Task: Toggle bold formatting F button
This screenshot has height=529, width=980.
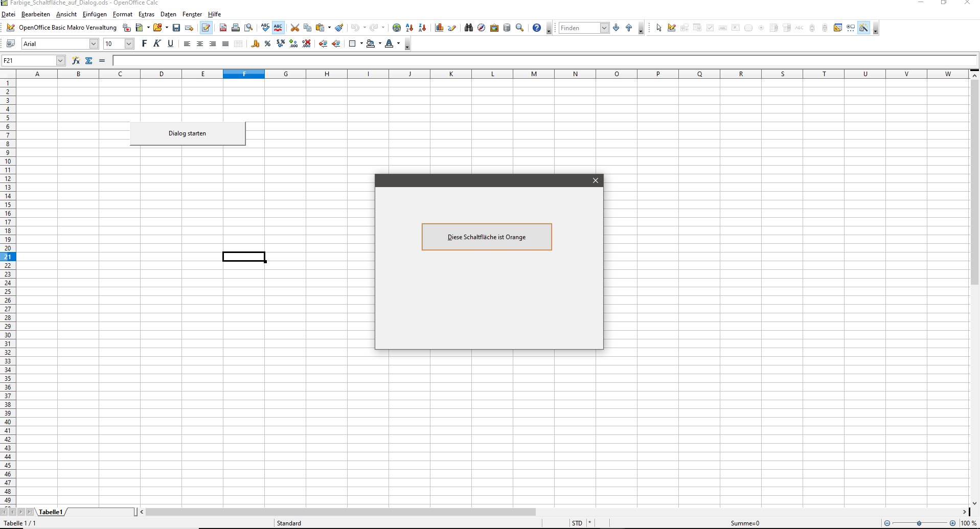Action: [144, 44]
